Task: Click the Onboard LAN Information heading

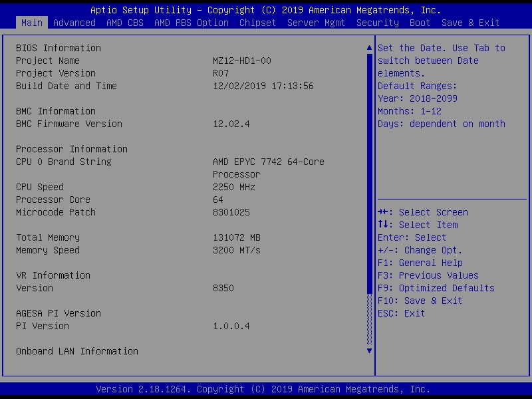Action: (77, 351)
